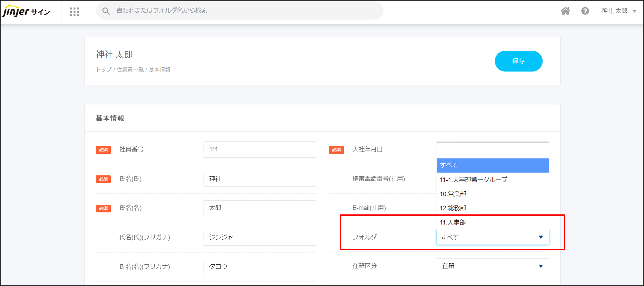Open the apps grid menu

click(74, 12)
